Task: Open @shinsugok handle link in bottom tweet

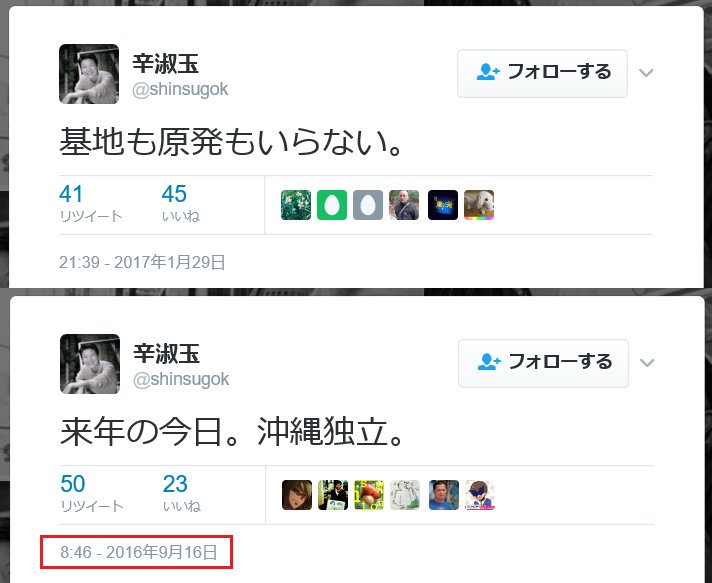Action: [181, 379]
